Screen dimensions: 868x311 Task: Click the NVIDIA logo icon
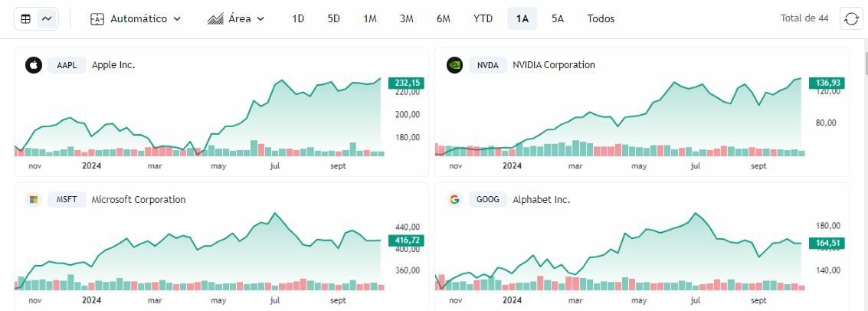(x=454, y=65)
